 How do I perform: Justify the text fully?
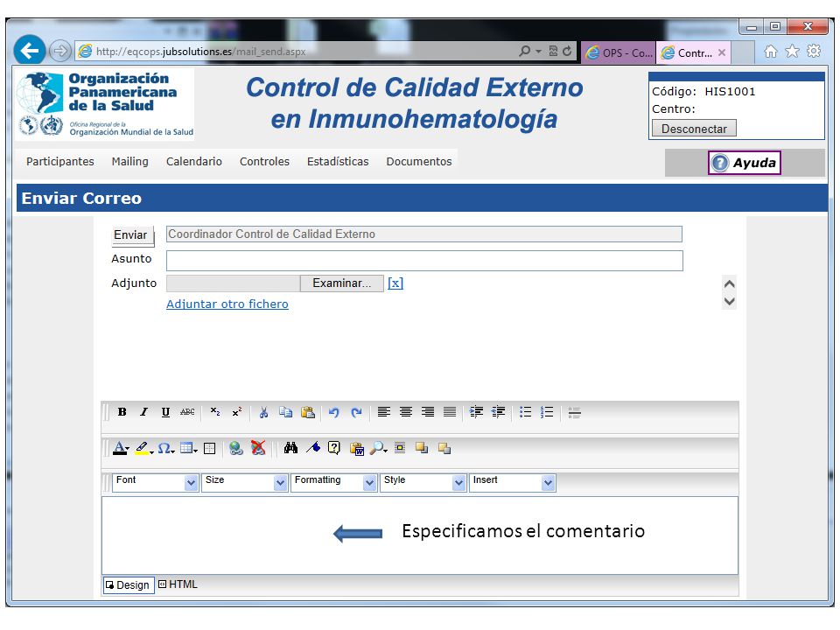(x=450, y=412)
